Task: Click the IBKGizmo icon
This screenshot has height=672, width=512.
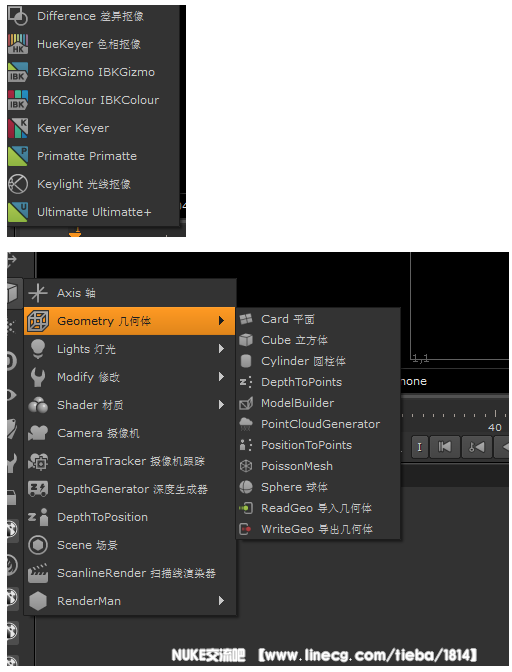Action: [18, 72]
